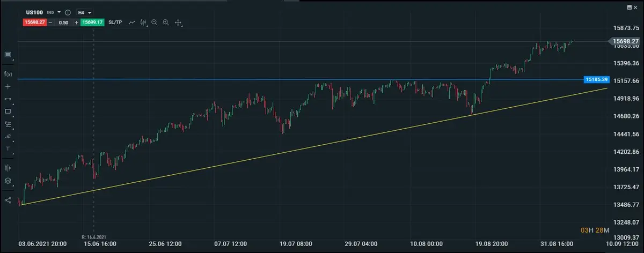Open the chart layout tool in sidebar

8,55
